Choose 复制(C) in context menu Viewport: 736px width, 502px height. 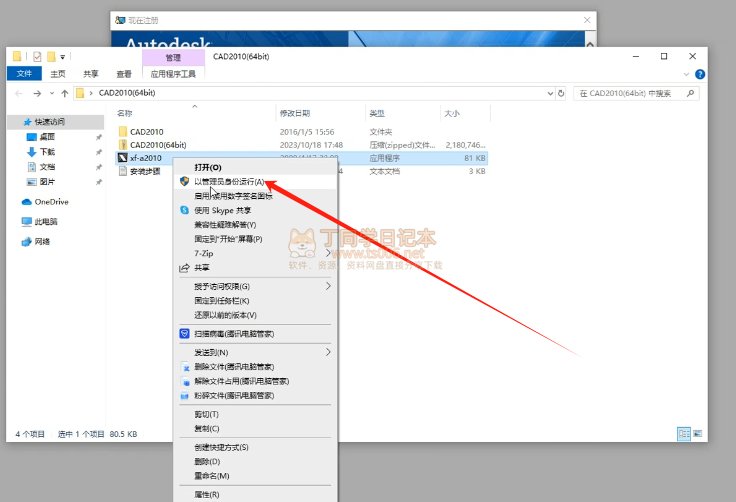tap(255, 428)
